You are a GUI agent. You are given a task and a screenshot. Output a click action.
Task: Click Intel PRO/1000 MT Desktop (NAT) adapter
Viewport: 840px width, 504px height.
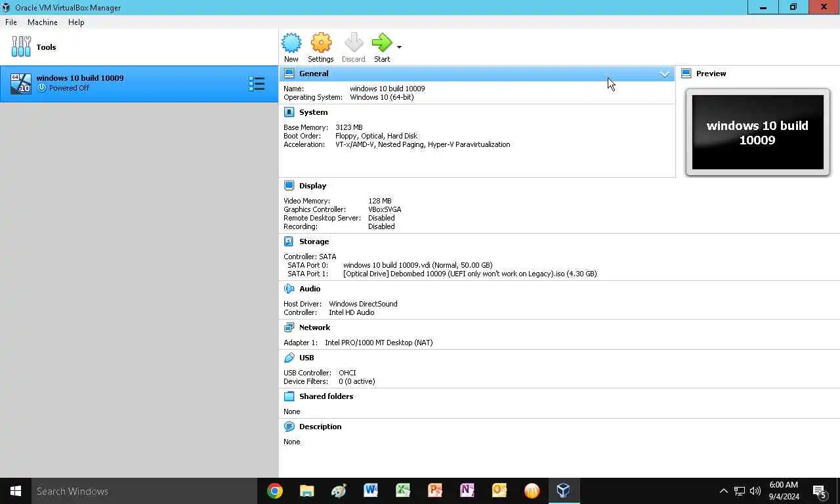(x=379, y=343)
